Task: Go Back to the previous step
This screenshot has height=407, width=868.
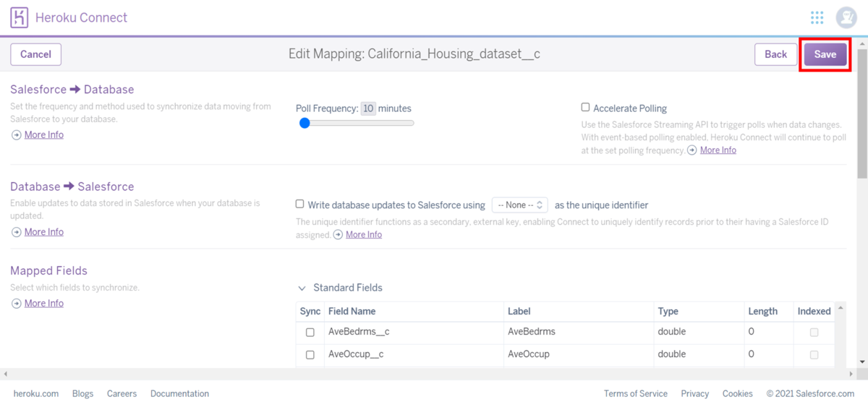Action: [775, 54]
